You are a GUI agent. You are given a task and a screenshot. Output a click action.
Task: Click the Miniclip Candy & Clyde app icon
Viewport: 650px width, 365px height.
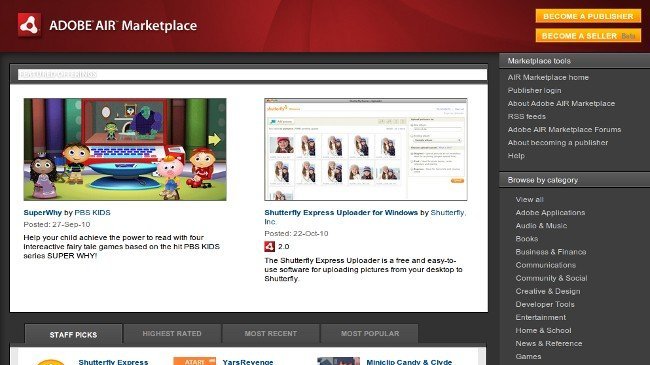click(338, 361)
